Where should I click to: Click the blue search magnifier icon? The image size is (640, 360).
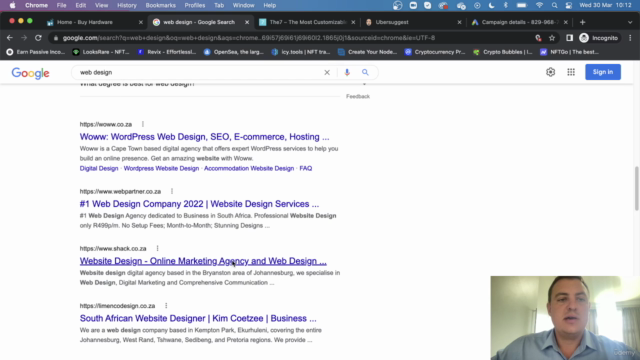[x=365, y=72]
